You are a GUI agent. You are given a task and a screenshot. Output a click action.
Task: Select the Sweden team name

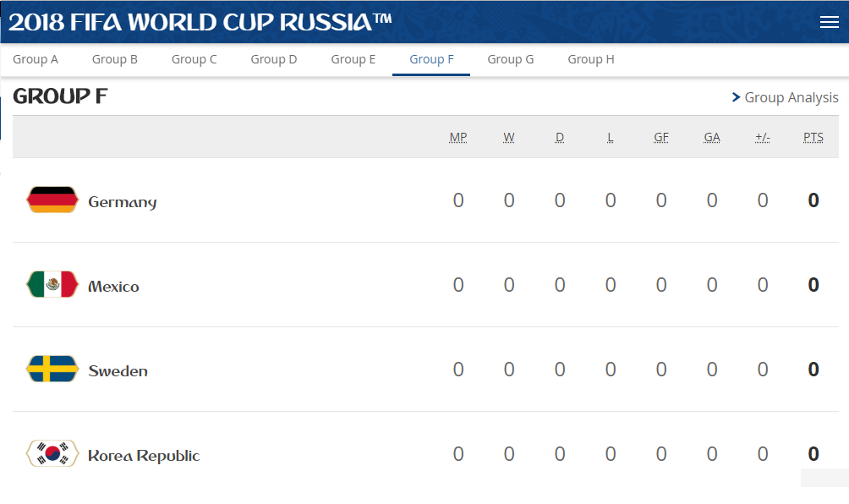click(x=118, y=371)
